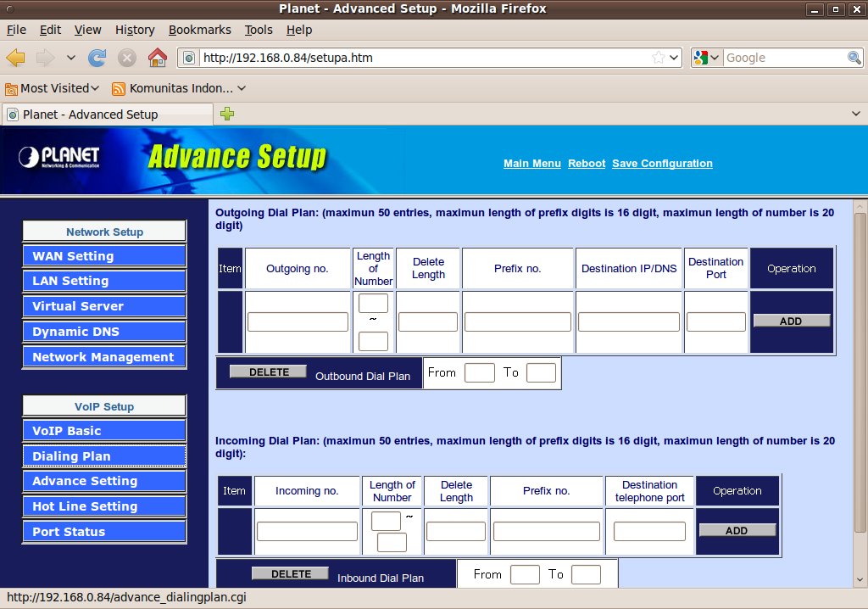Click the Save Configuration link
The image size is (868, 609).
[x=662, y=164]
